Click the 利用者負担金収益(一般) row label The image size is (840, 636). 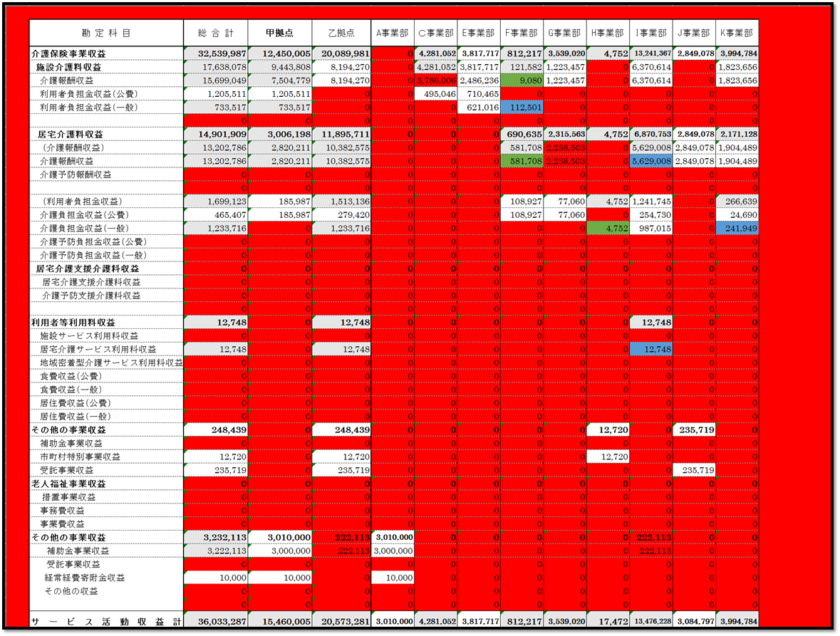(x=89, y=107)
